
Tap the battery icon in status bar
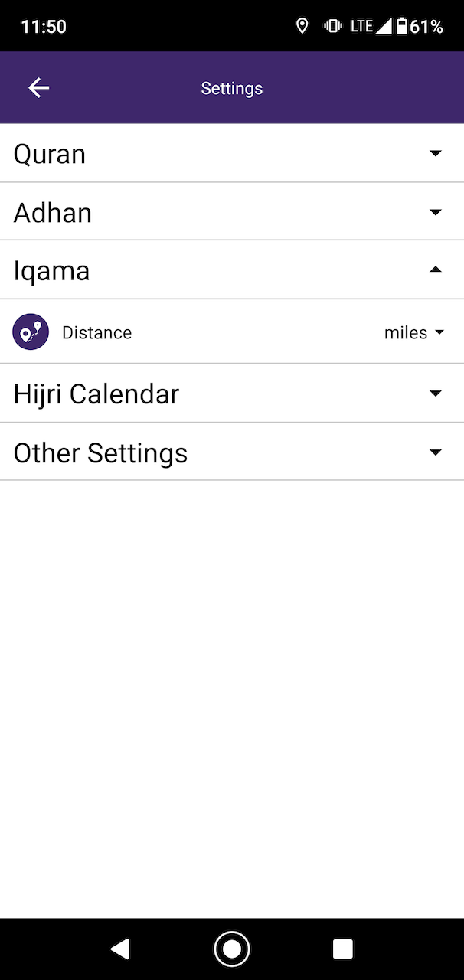401,27
